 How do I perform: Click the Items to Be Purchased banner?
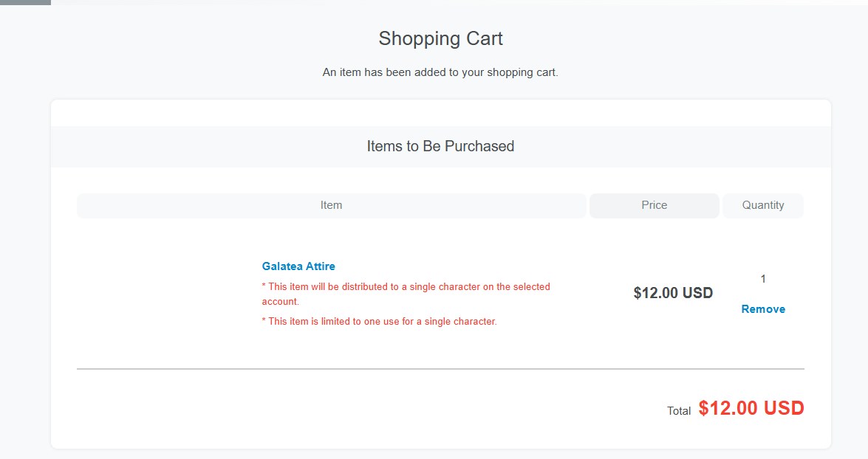click(x=440, y=146)
